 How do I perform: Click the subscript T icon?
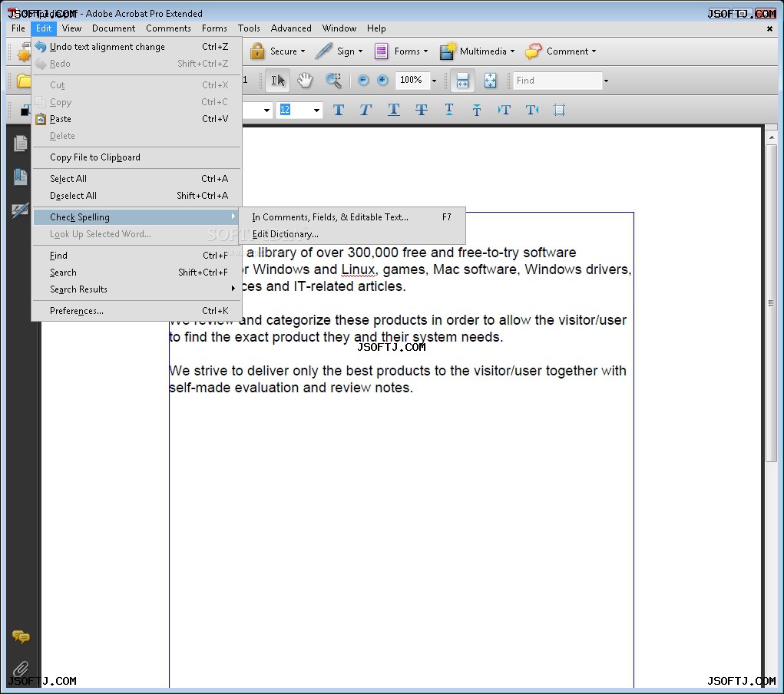[477, 110]
